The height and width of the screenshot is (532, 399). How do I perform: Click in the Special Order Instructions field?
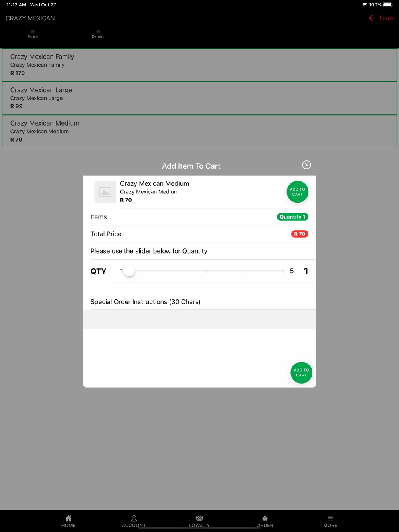pos(199,319)
